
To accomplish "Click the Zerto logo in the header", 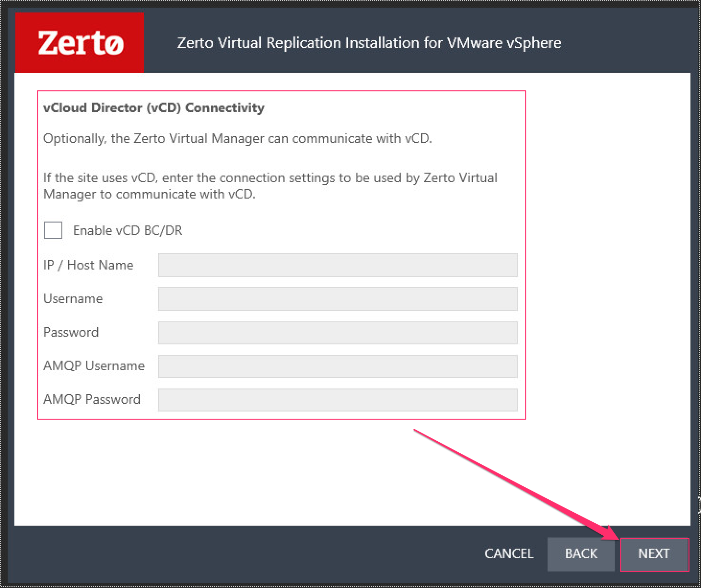I will coord(79,42).
